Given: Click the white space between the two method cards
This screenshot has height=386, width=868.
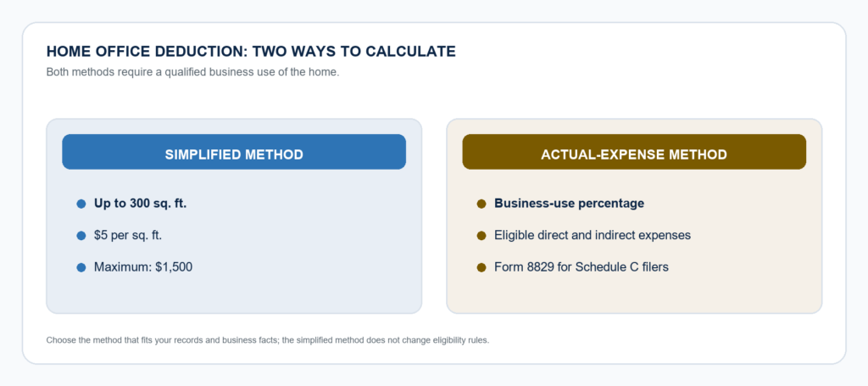Looking at the screenshot, I should coord(434,216).
